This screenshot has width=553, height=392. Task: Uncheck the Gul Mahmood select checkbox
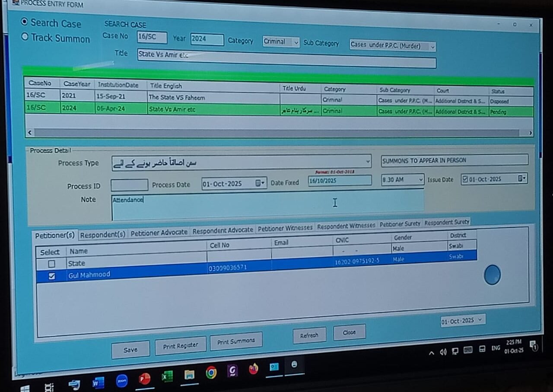click(52, 276)
